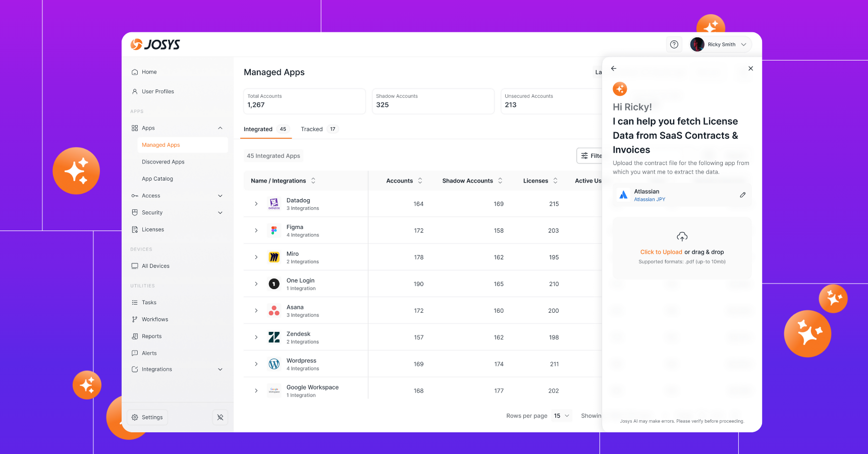Expand the Figma row
The width and height of the screenshot is (868, 454).
coord(256,231)
